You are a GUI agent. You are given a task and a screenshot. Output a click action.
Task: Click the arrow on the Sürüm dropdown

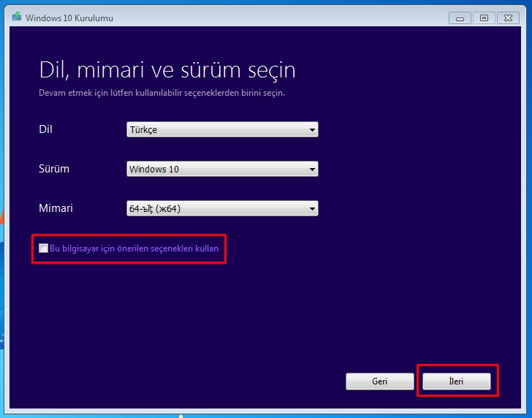(x=312, y=170)
